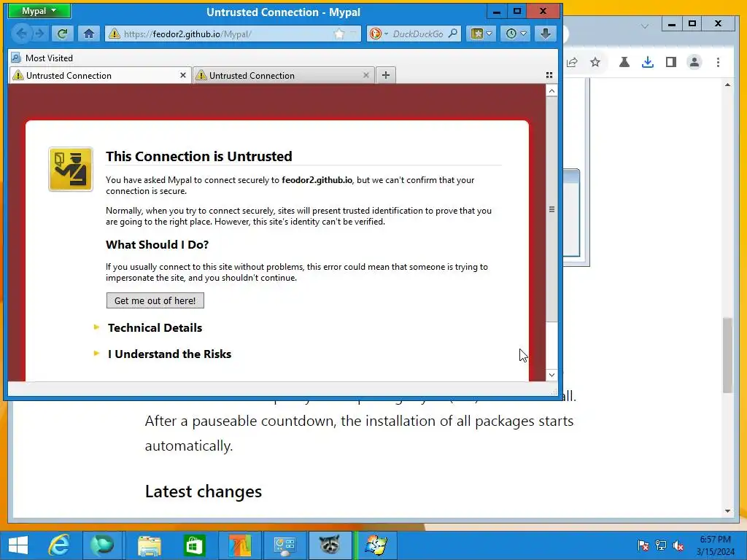Open the DuckDuckGo search engine dropdown
The height and width of the screenshot is (560, 747).
tap(379, 34)
